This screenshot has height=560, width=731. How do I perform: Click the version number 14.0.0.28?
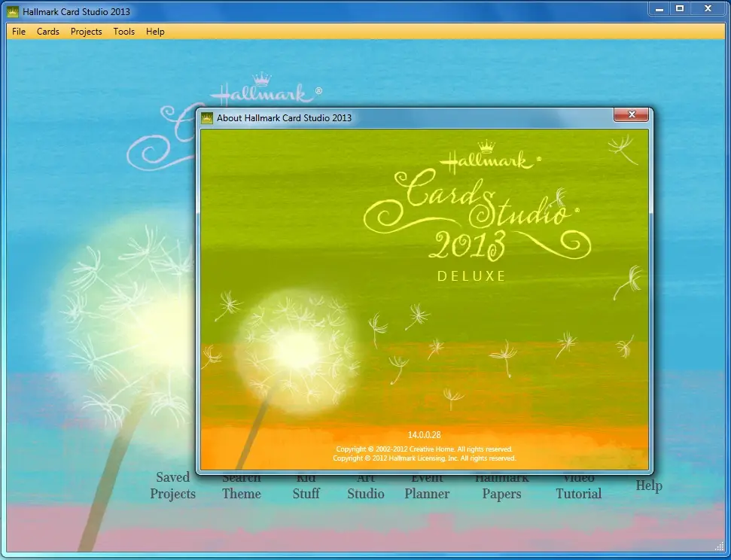click(x=425, y=435)
